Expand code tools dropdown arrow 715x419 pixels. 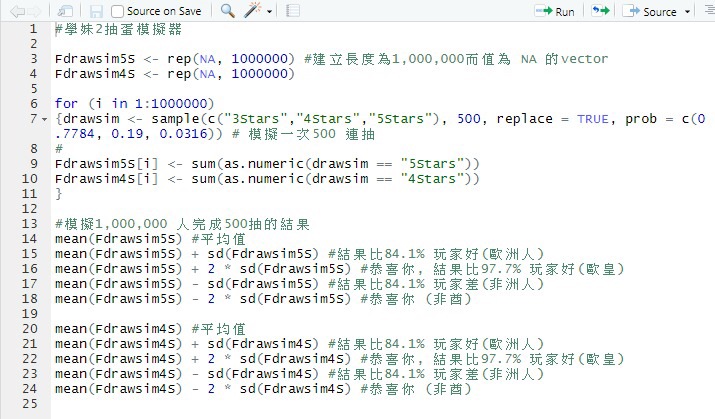pyautogui.click(x=269, y=11)
